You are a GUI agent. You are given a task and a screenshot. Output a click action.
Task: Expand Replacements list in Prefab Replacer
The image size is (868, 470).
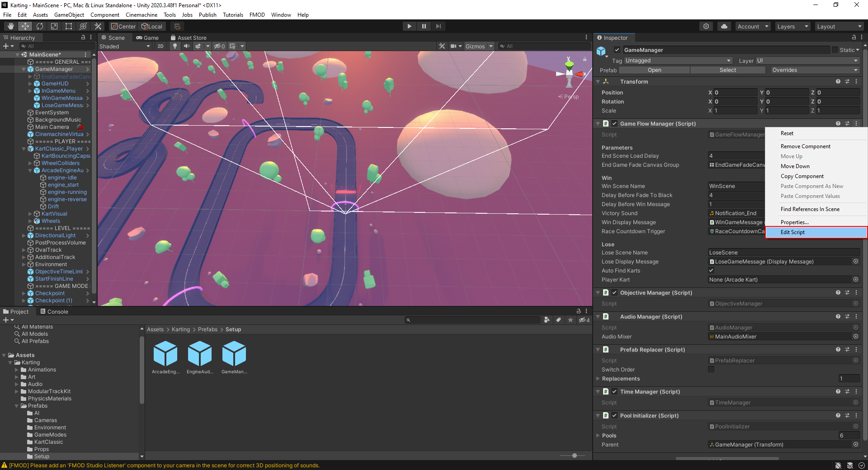598,378
